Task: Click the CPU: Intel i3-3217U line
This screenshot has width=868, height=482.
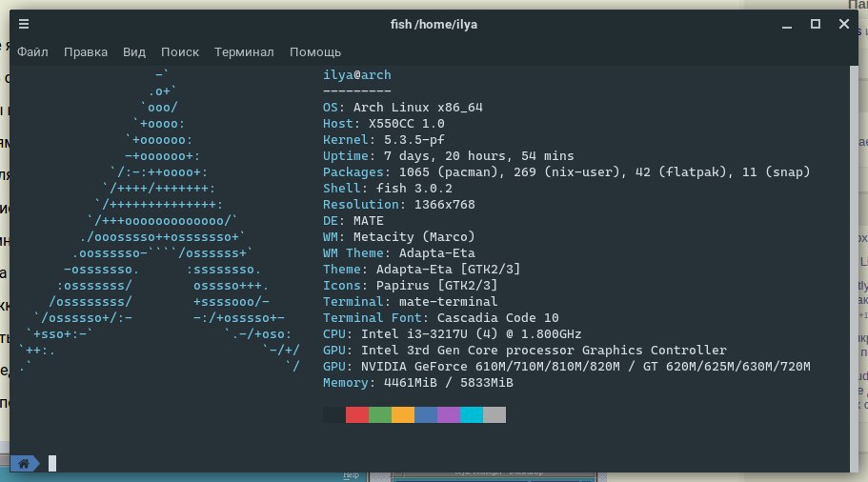Action: [x=453, y=333]
